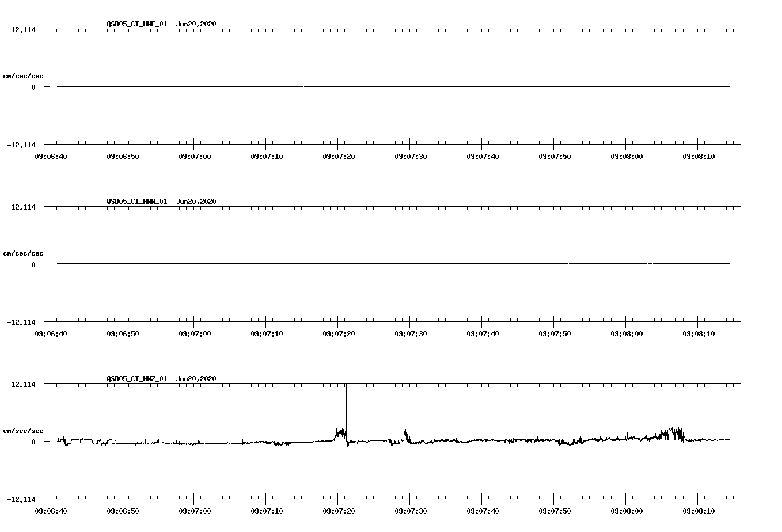Click the 09:07:00 time label under HNE plot

coord(195,157)
